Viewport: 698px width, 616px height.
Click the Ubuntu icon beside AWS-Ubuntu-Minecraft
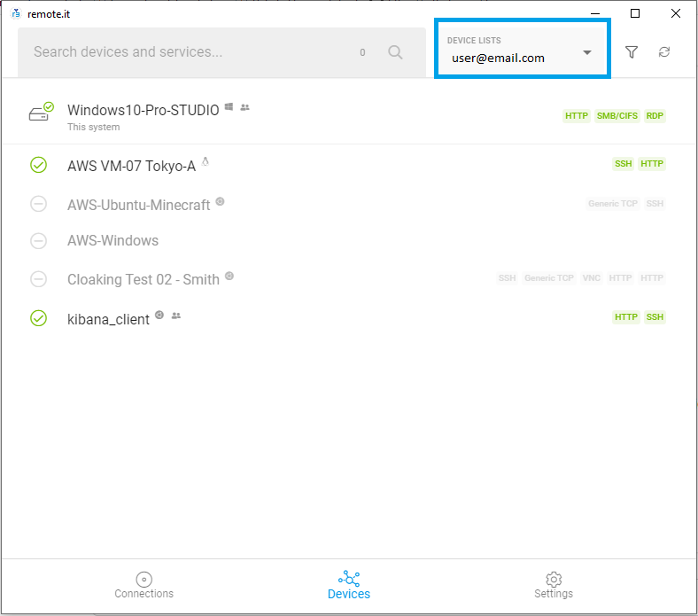tap(220, 201)
